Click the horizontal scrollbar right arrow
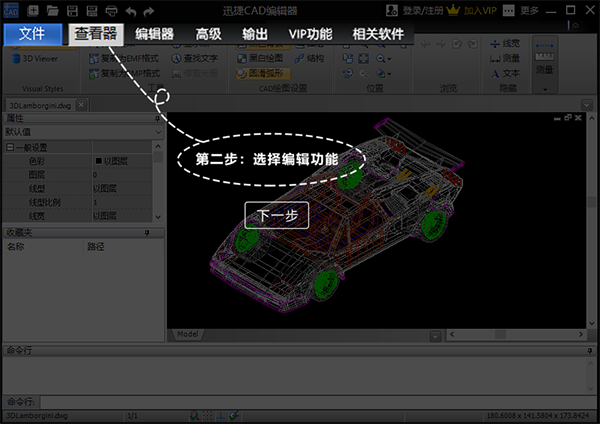The image size is (600, 424). (581, 334)
